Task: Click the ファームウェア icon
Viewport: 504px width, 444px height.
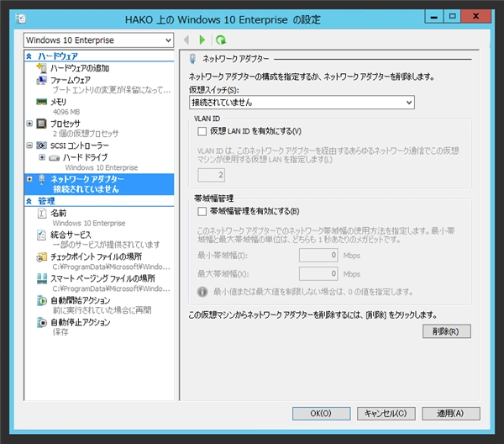Action: coord(41,80)
